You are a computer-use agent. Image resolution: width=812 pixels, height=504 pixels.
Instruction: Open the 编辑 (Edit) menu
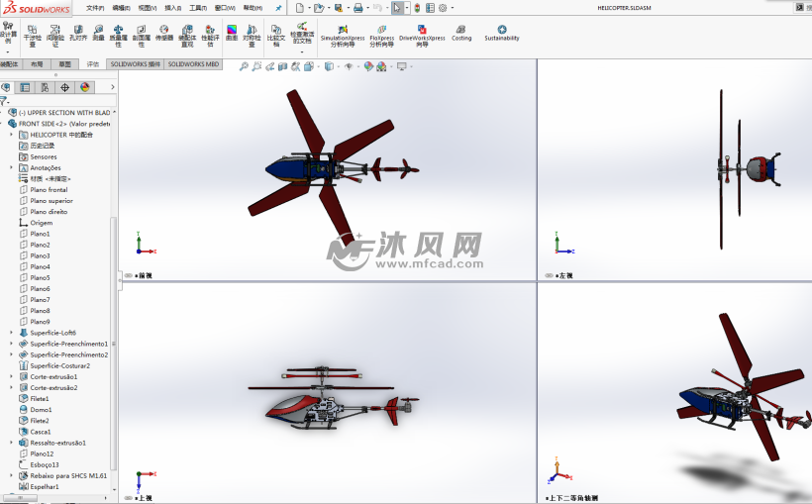click(121, 8)
